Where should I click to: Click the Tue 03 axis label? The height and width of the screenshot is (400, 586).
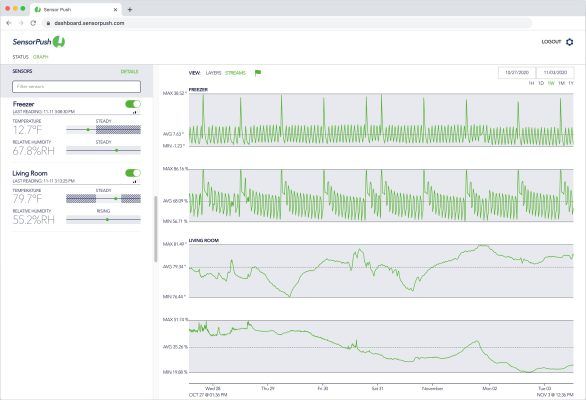545,388
